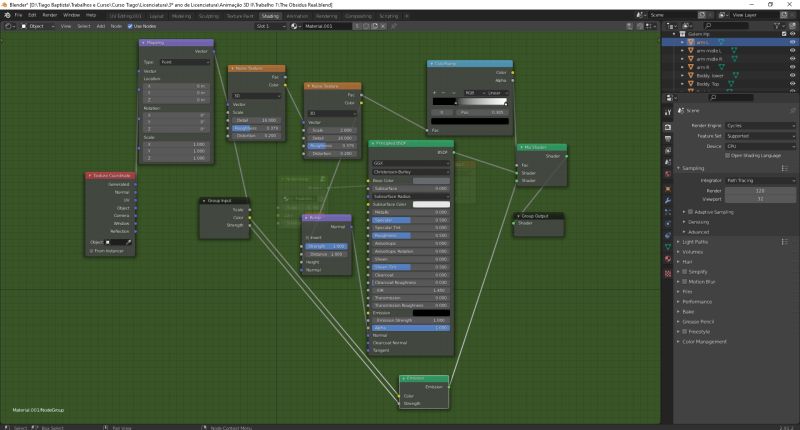The image size is (800, 430).
Task: Enable the Simplify checkbox
Action: click(x=685, y=272)
